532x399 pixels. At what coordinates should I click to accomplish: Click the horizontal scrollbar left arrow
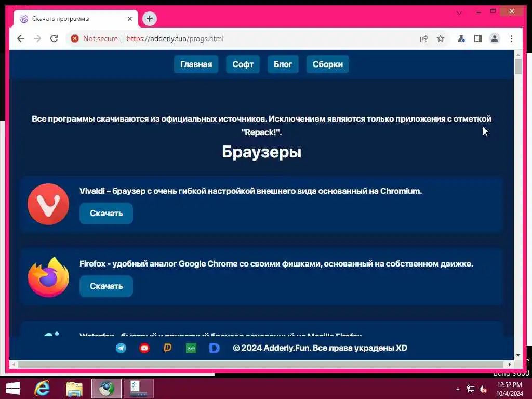point(14,364)
